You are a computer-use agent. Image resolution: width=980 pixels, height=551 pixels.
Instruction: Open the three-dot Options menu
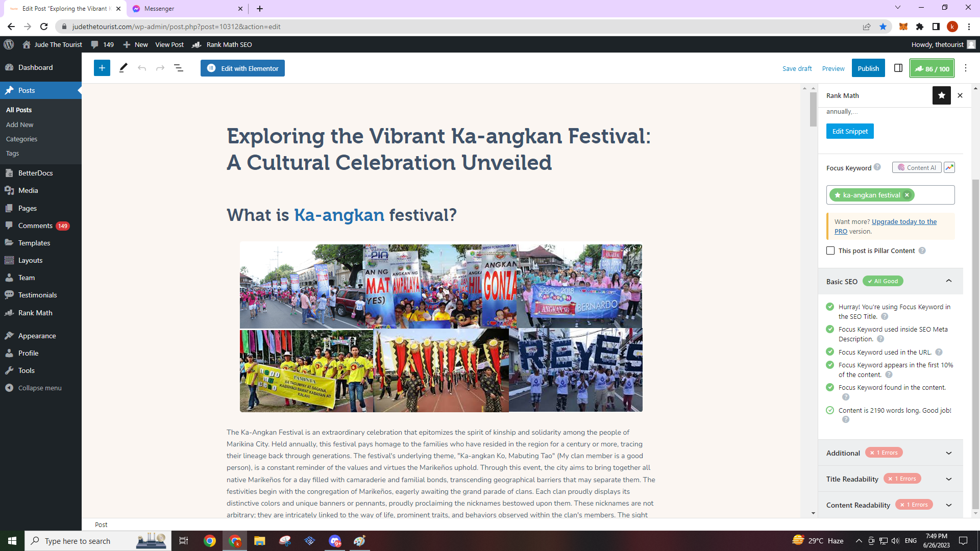click(965, 68)
